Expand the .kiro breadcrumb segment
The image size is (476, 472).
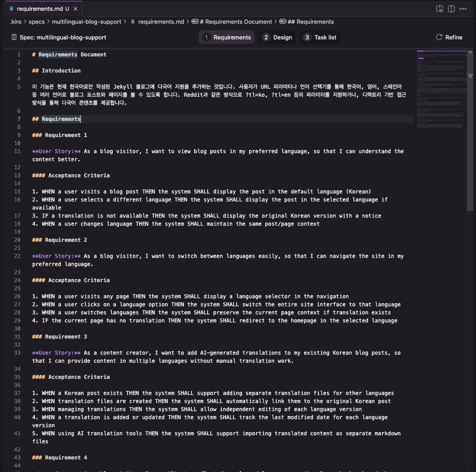click(x=16, y=21)
